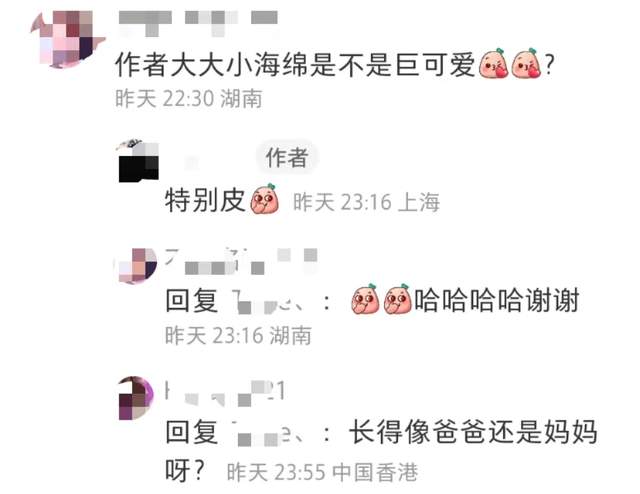This screenshot has height=494, width=640.
Task: Tap the reply text 哈哈哈哈谢谢
Action: point(497,300)
